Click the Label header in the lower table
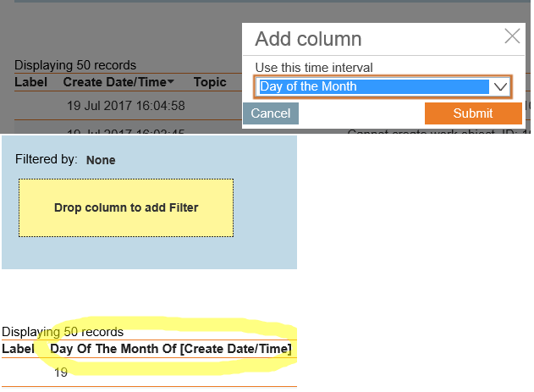 pos(18,349)
